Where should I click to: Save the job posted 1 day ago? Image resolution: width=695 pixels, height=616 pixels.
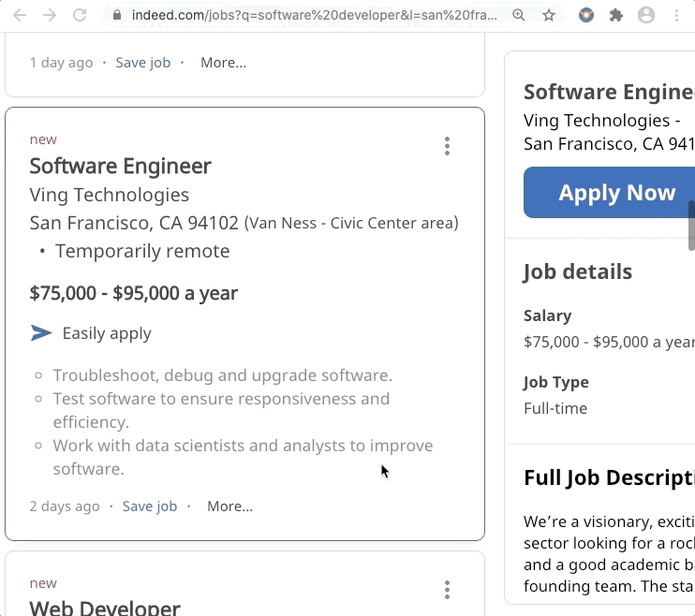[x=143, y=63]
